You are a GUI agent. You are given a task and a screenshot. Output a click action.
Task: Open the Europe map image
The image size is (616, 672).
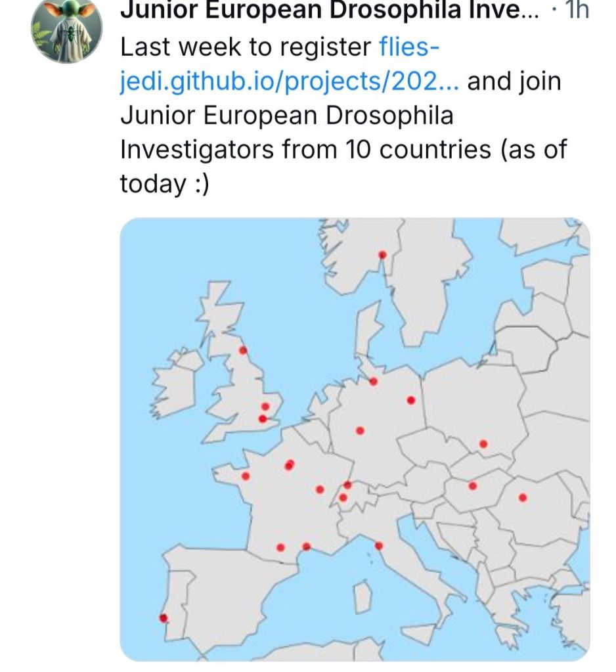(x=355, y=439)
